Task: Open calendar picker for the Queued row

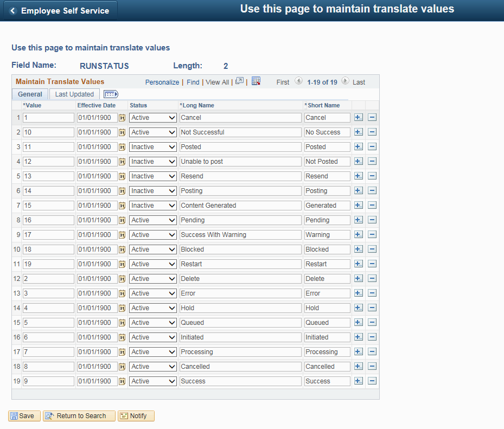Action: point(122,323)
